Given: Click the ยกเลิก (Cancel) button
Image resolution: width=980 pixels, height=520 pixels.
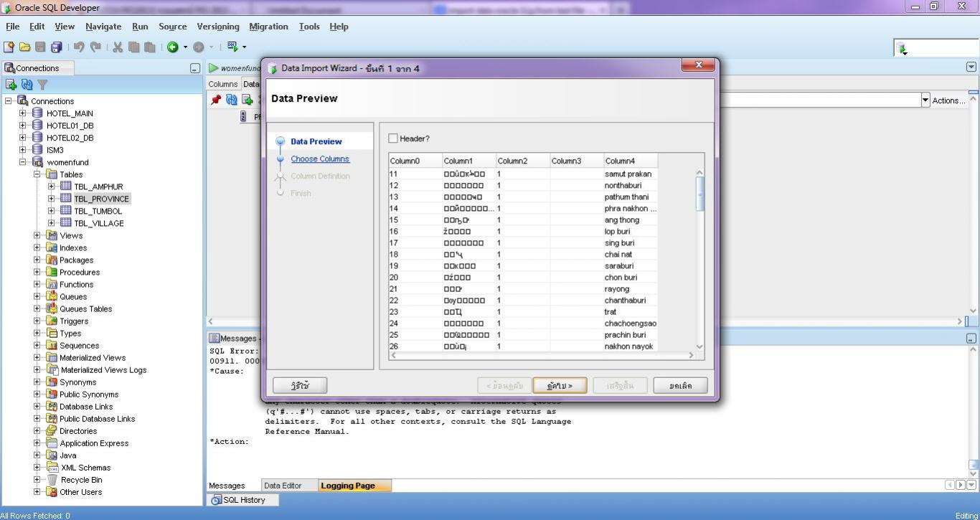Looking at the screenshot, I should 681,386.
